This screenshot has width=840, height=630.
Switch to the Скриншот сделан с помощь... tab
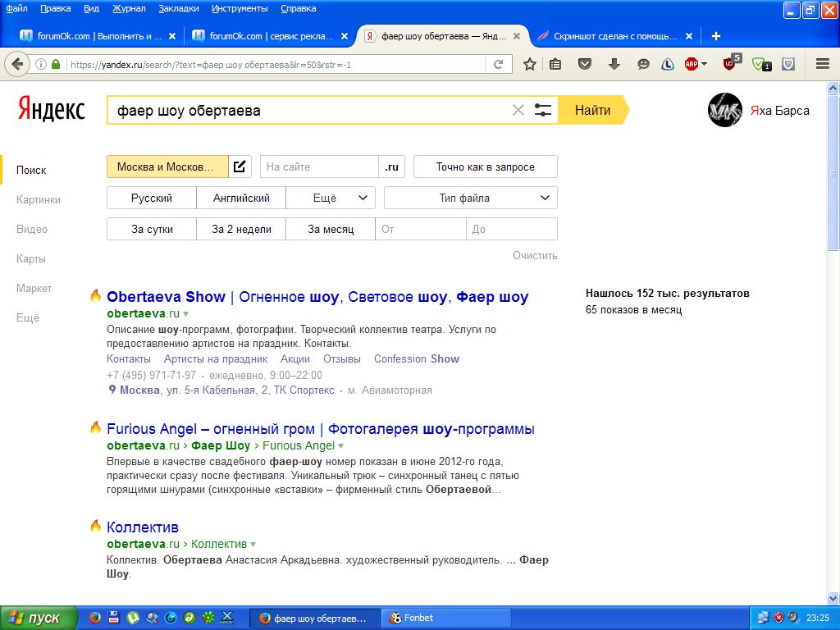click(x=615, y=36)
